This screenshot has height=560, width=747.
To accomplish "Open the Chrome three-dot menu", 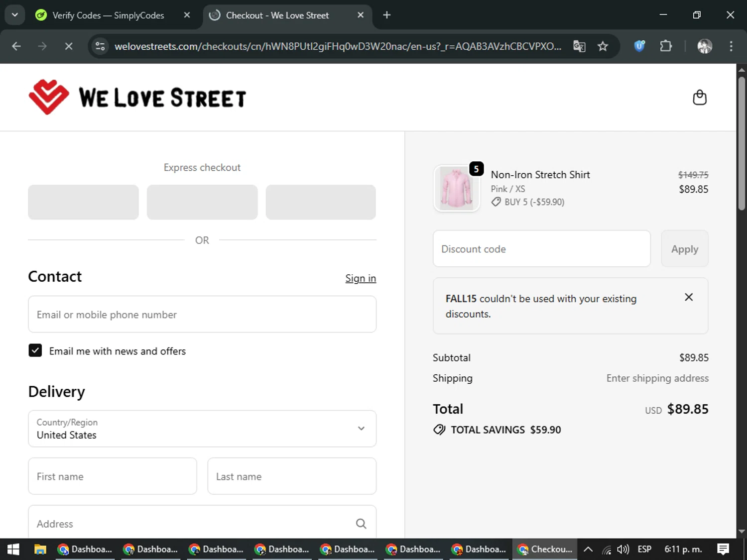I will coord(731,46).
